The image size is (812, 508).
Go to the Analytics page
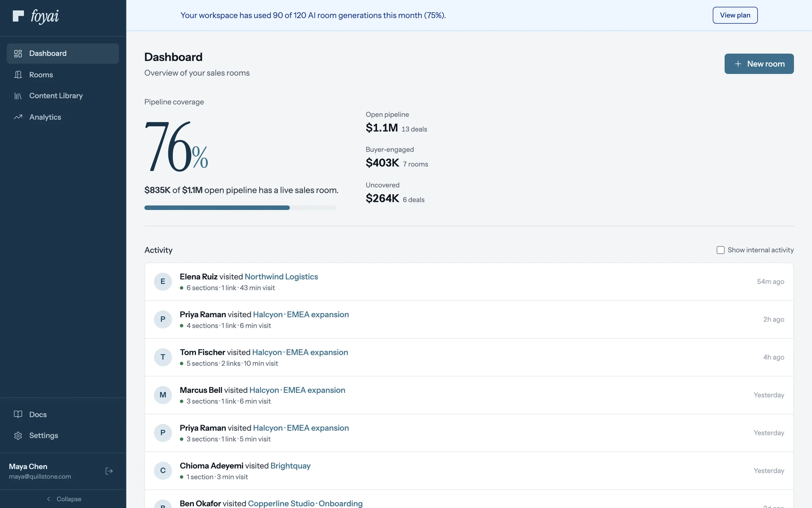[63, 117]
